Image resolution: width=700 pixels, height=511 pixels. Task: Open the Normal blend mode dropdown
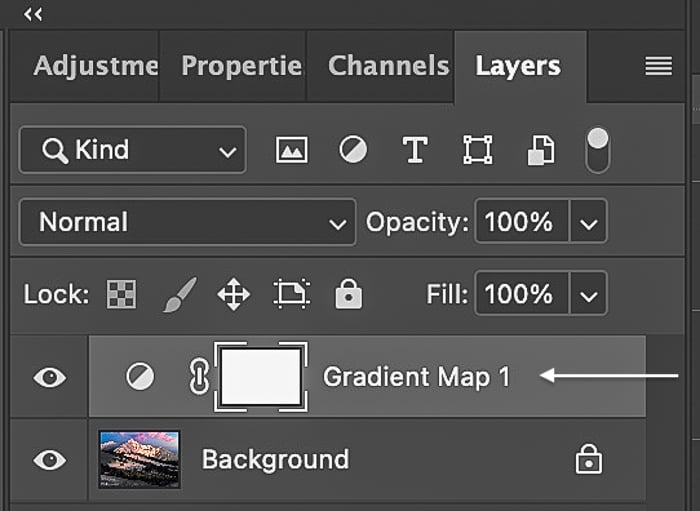(188, 222)
